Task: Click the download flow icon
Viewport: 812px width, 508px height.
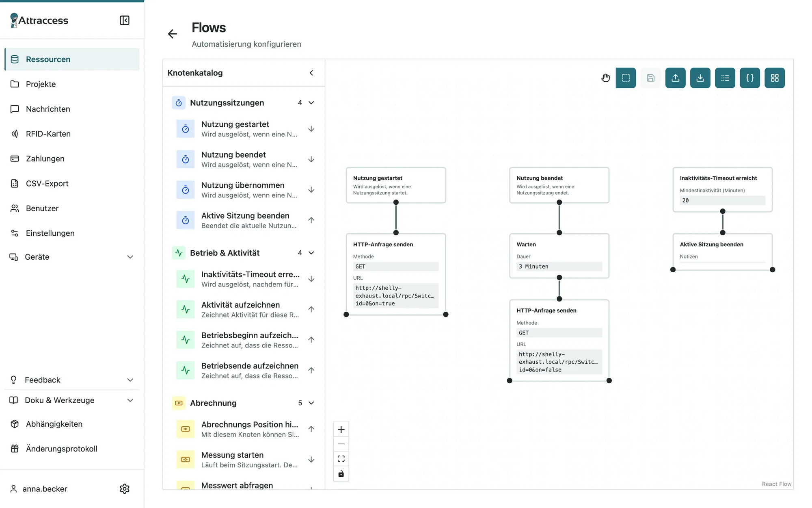Action: (x=700, y=78)
